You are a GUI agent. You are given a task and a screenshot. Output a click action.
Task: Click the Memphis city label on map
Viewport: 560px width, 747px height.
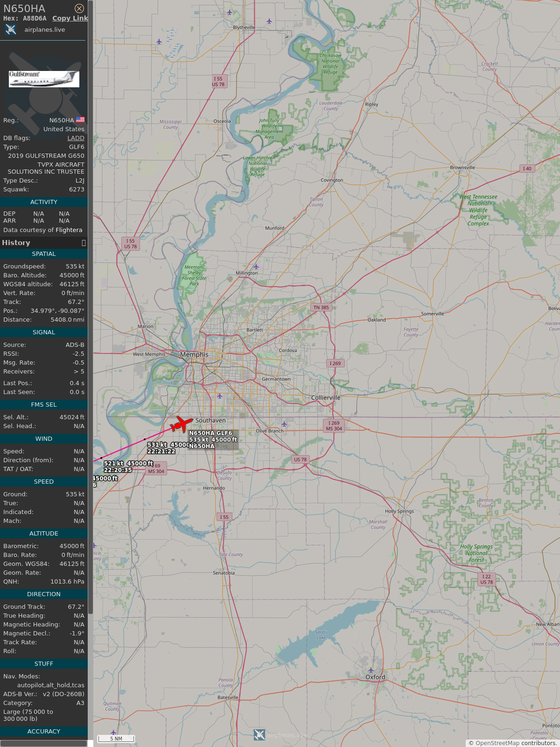click(x=194, y=355)
